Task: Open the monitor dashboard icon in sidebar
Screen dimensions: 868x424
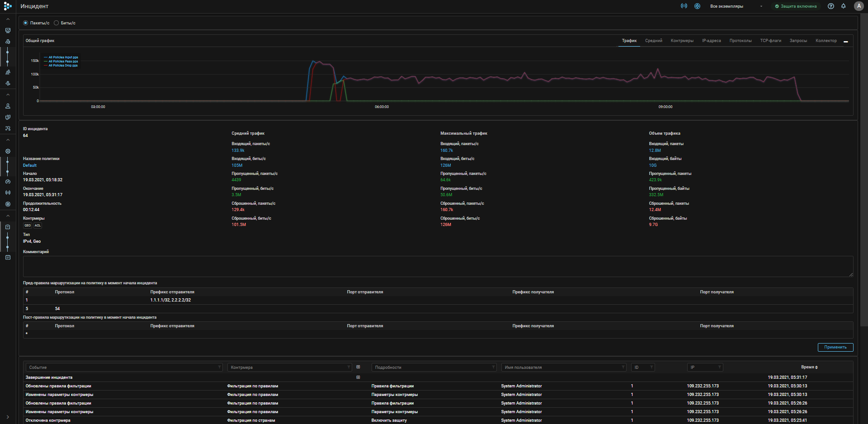Action: click(8, 31)
